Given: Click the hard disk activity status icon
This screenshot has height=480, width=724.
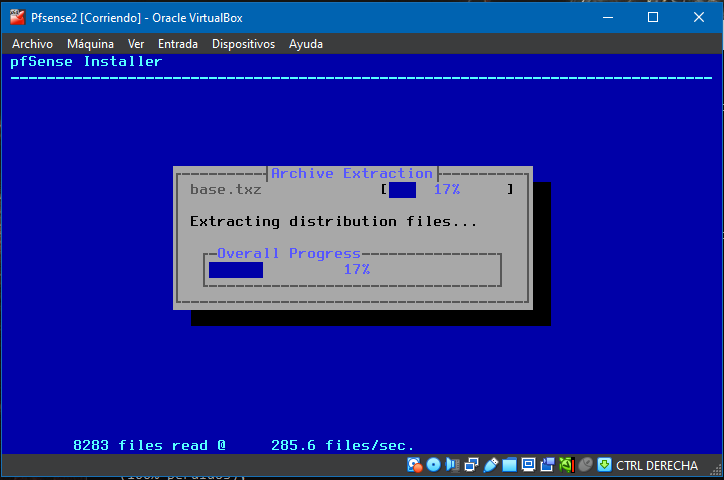Looking at the screenshot, I should click(x=415, y=465).
